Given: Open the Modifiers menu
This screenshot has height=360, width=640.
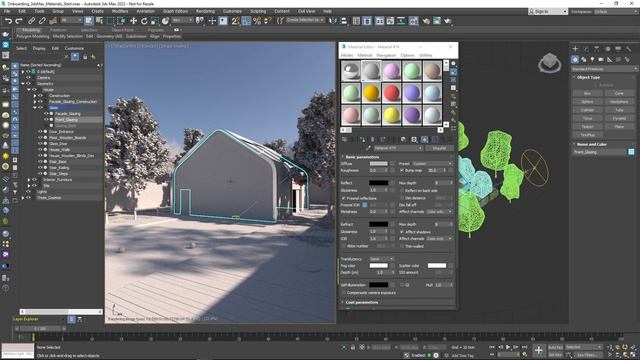Looking at the screenshot, I should click(x=120, y=11).
